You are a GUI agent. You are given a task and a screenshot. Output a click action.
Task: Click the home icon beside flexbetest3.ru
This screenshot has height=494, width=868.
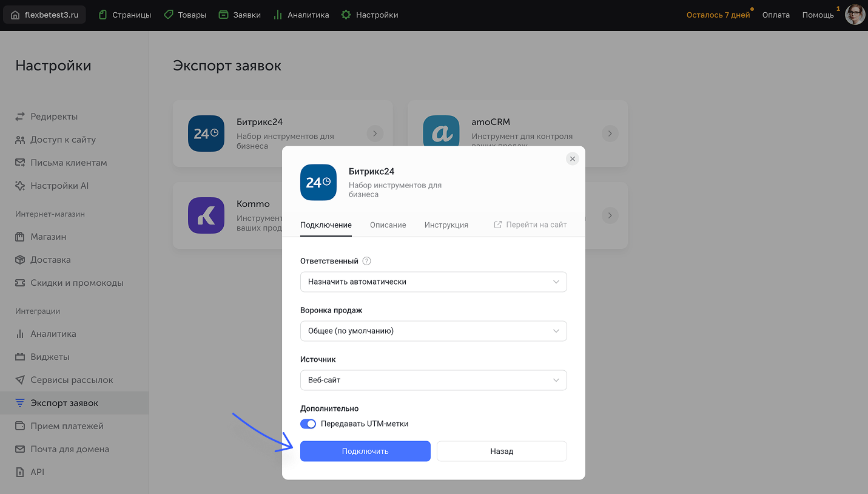click(16, 15)
